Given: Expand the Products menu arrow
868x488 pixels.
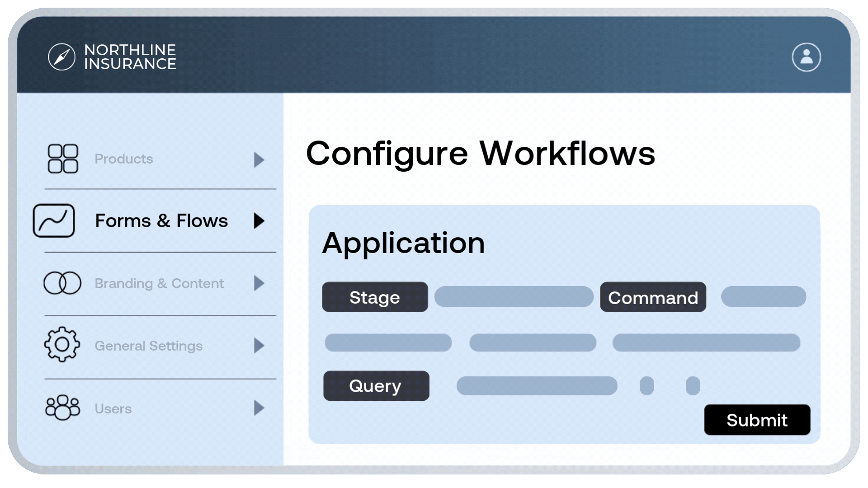Looking at the screenshot, I should 259,160.
